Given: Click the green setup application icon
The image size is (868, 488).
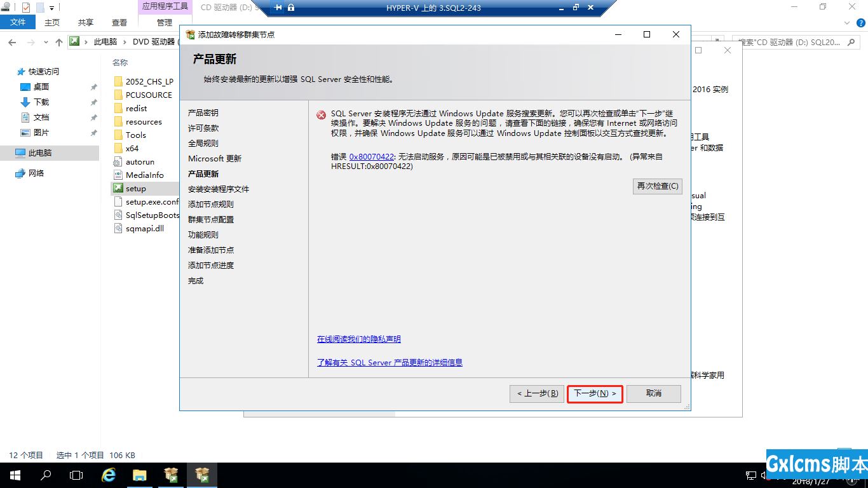Looking at the screenshot, I should 118,188.
